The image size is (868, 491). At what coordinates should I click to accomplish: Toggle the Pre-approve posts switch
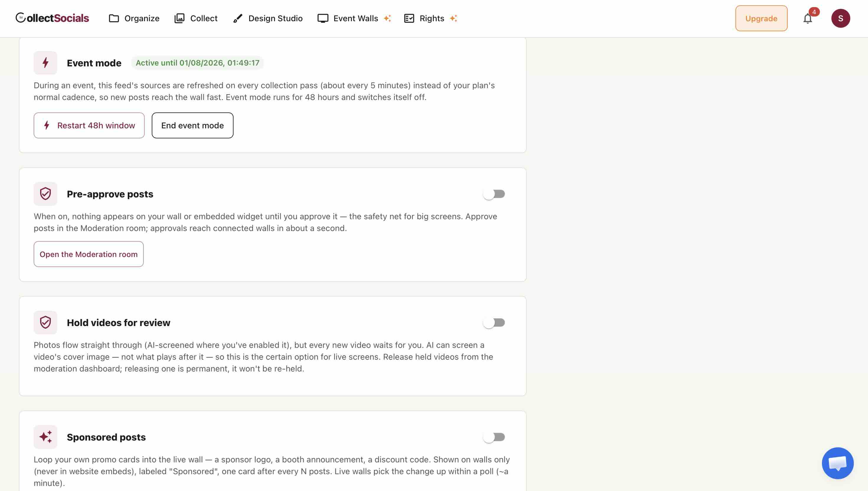click(x=494, y=194)
